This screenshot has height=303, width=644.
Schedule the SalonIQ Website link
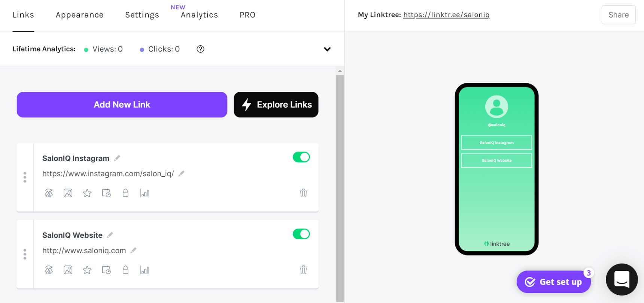[106, 270]
